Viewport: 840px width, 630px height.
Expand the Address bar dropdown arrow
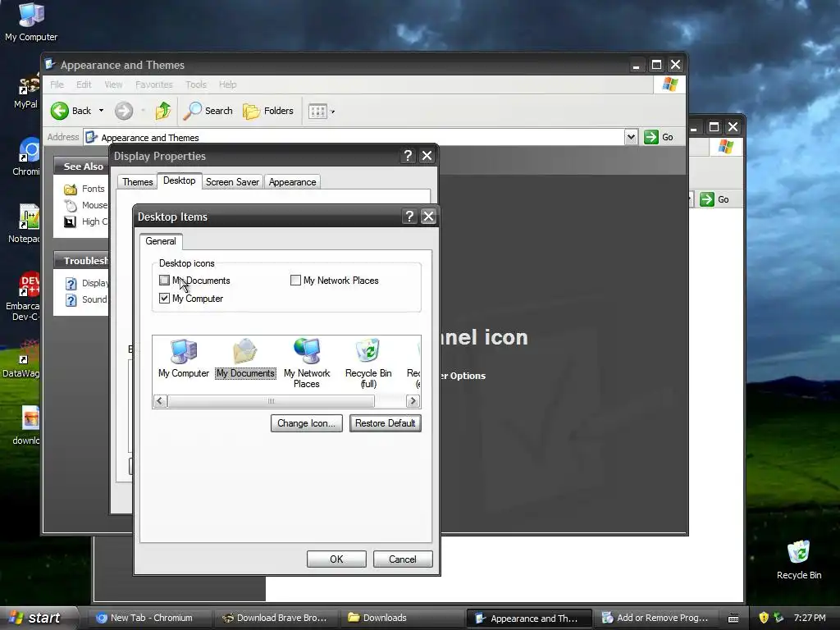631,137
